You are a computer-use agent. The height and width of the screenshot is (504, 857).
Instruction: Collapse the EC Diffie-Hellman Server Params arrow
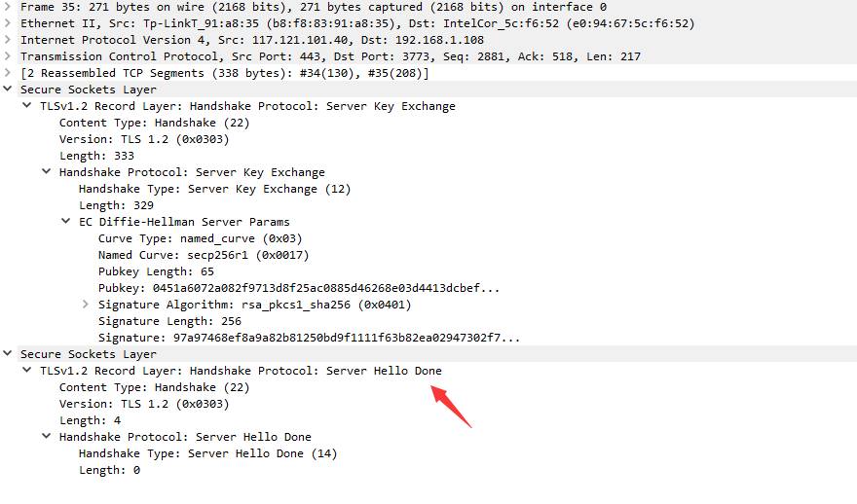[x=66, y=222]
